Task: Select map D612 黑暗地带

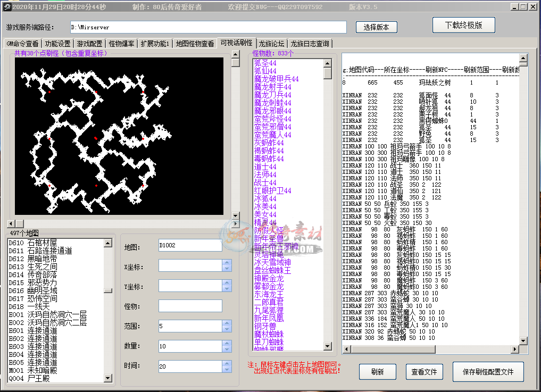Action: pos(33,259)
